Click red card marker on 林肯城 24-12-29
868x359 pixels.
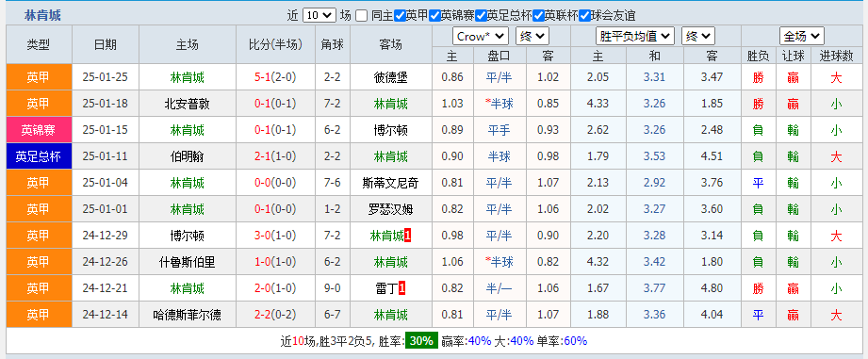(407, 237)
